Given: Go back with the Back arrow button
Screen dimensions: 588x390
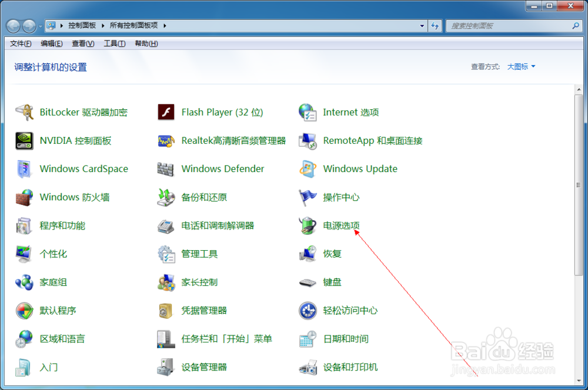Looking at the screenshot, I should pos(14,26).
